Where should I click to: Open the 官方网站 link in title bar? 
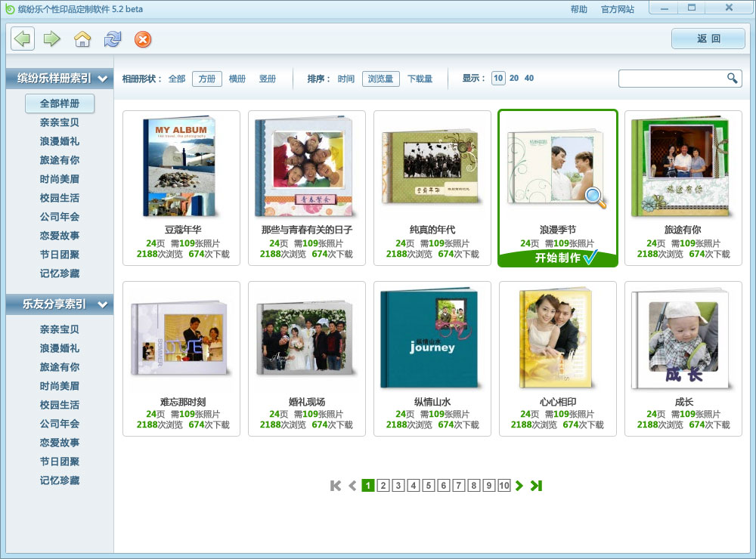click(x=617, y=9)
